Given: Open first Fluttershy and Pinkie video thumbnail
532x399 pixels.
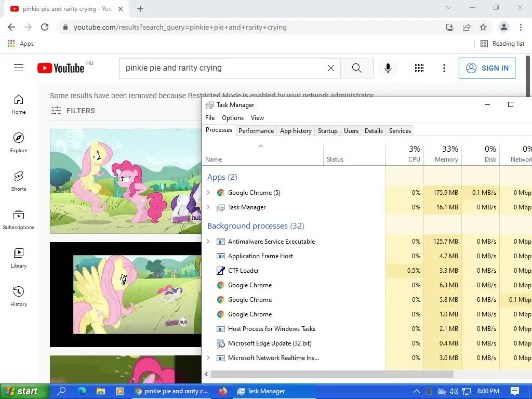Looking at the screenshot, I should [x=126, y=181].
